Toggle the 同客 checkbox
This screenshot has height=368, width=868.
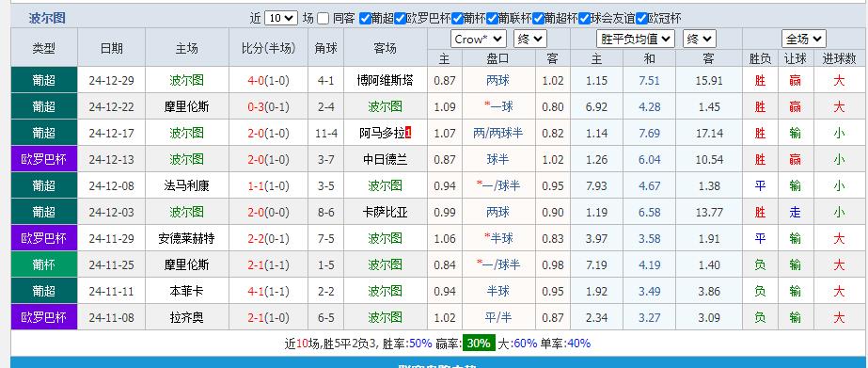(324, 18)
